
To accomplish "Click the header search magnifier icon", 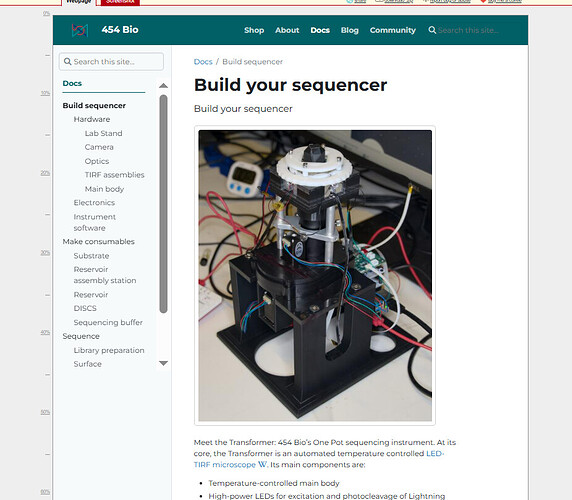I will tap(432, 30).
